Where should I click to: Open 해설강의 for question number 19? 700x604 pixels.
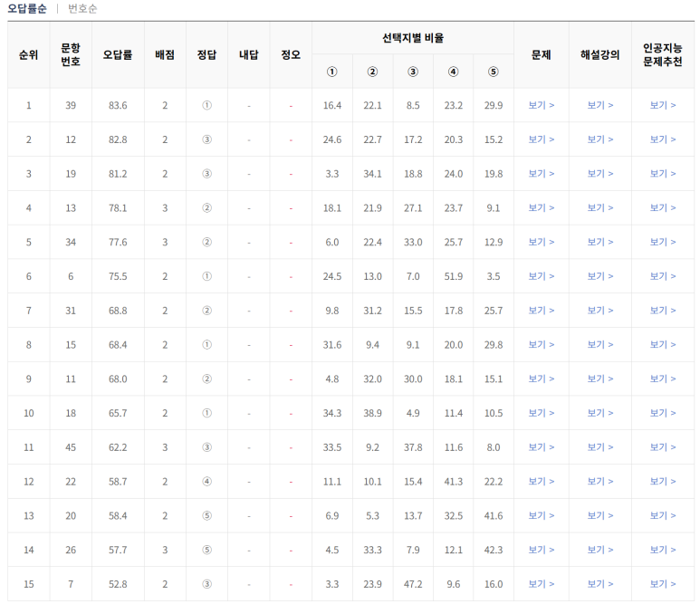pyautogui.click(x=599, y=174)
